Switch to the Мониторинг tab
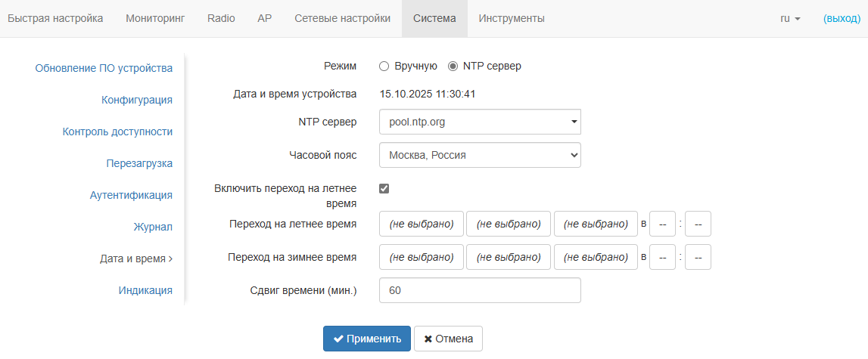 pos(155,18)
